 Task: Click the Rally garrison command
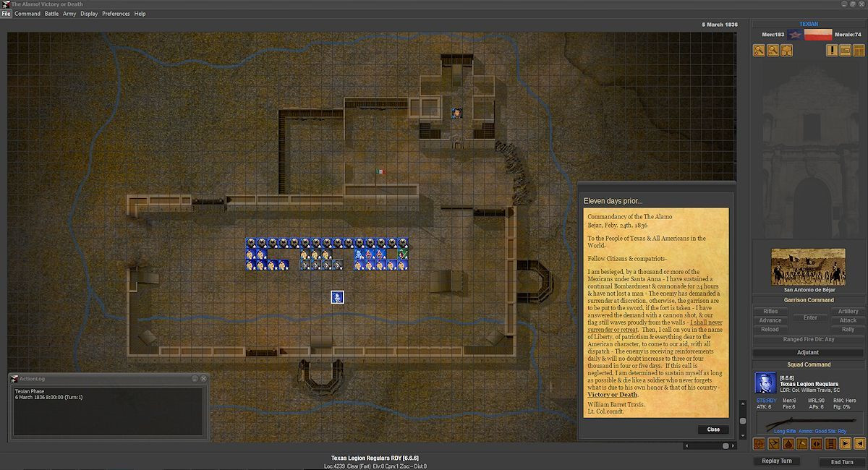point(848,330)
